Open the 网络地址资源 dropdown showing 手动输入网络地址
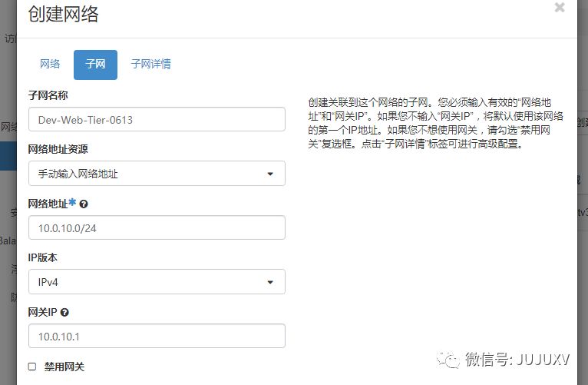 click(157, 174)
